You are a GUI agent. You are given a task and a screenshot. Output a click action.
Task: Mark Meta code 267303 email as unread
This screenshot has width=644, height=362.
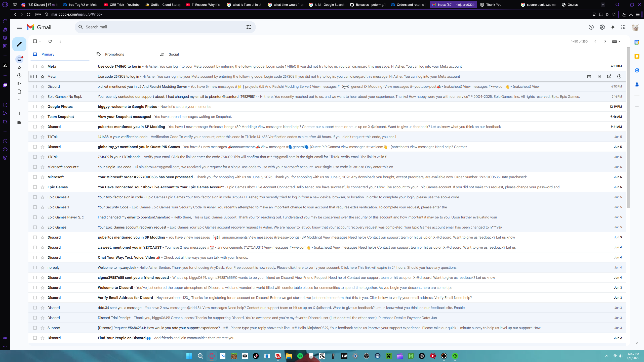[609, 76]
